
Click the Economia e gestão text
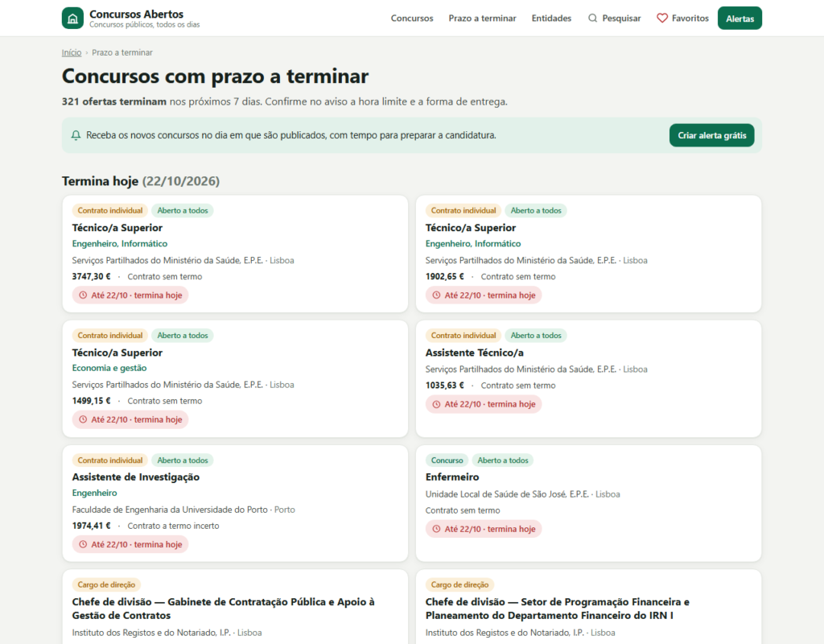tap(109, 368)
